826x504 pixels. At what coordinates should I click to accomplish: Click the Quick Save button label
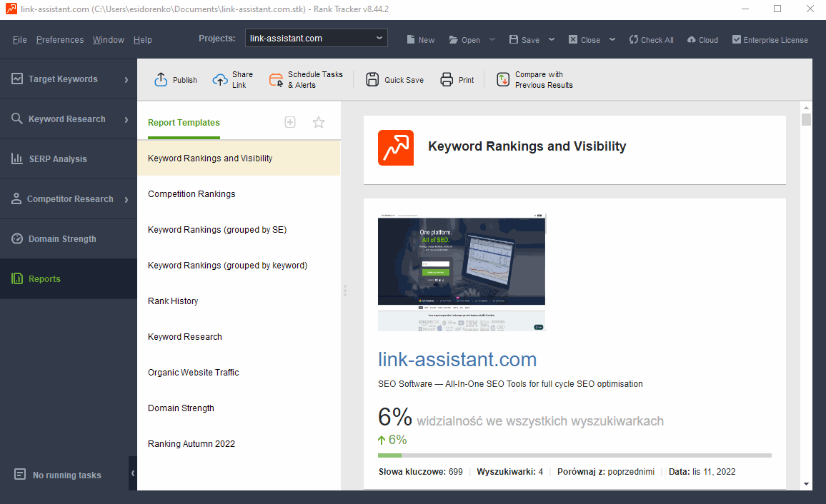point(404,80)
